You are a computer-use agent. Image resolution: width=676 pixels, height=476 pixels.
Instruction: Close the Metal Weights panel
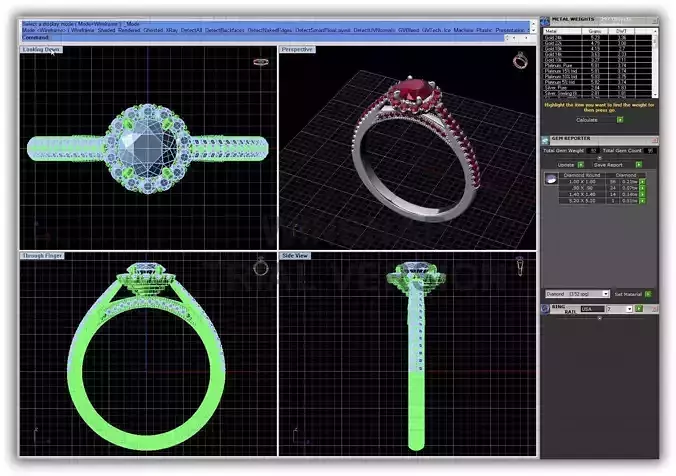point(654,20)
